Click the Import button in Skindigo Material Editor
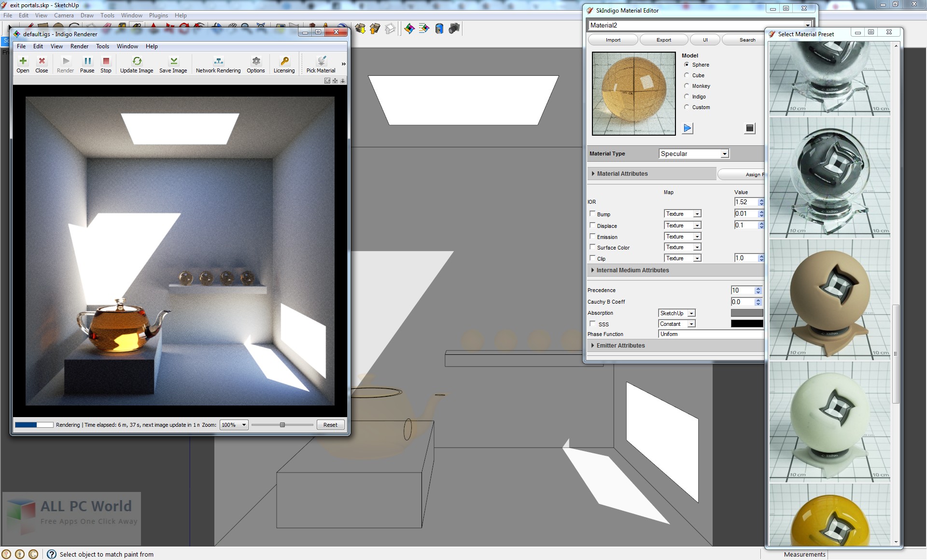The width and height of the screenshot is (927, 560). (612, 40)
